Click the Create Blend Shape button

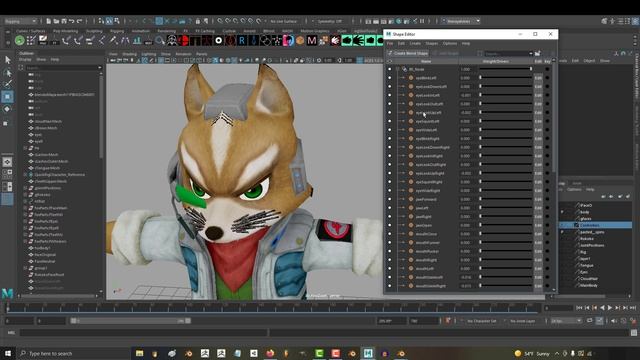coord(408,53)
